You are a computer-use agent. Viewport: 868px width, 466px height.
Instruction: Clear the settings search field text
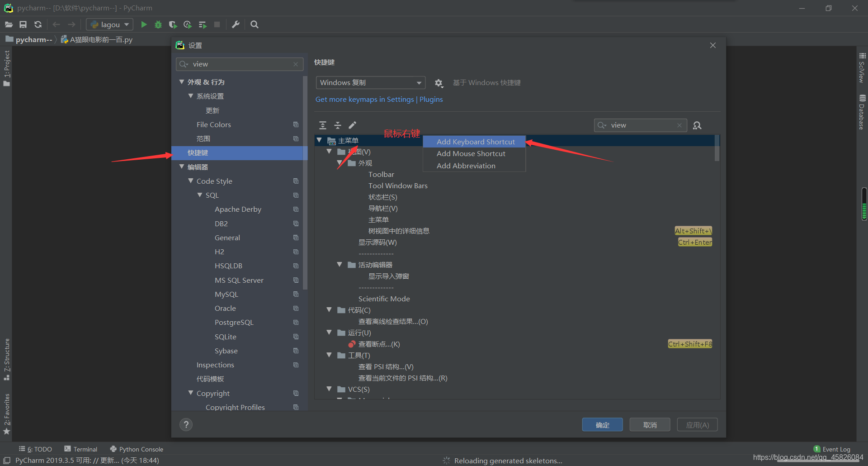296,64
